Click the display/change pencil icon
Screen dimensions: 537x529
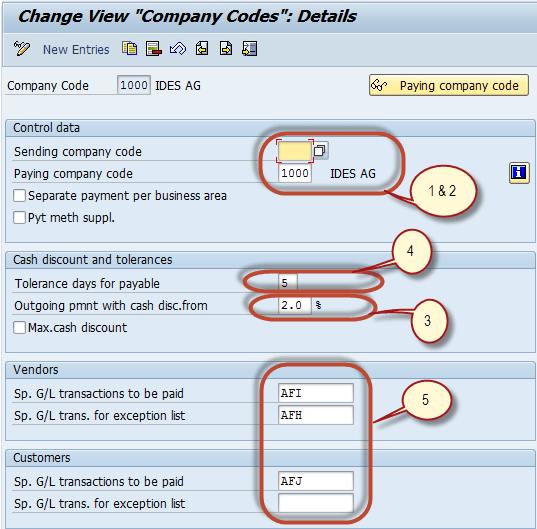(22, 48)
